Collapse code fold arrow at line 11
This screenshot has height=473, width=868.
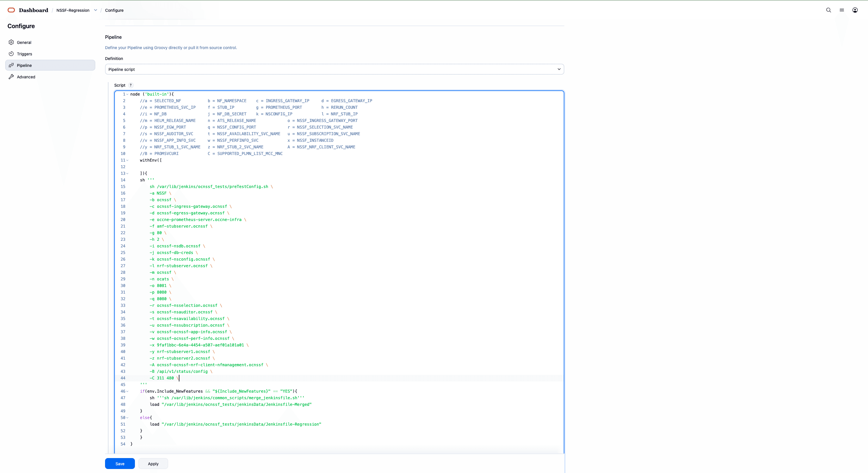click(x=127, y=160)
